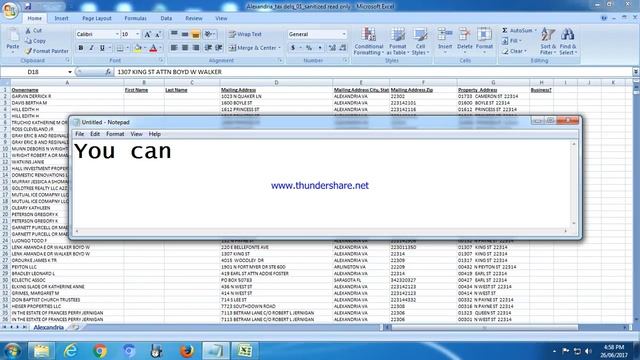640x360 pixels.
Task: Click the Orientation icon
Action: coord(208,34)
